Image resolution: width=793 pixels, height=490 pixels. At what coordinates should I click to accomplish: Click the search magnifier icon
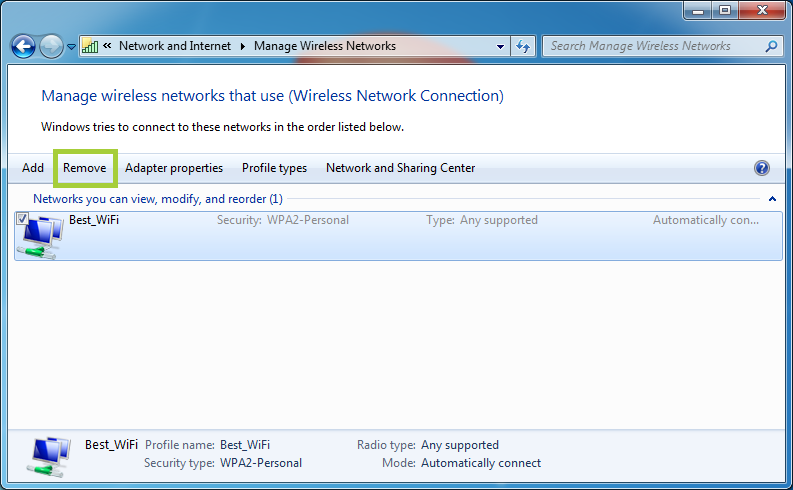point(771,46)
